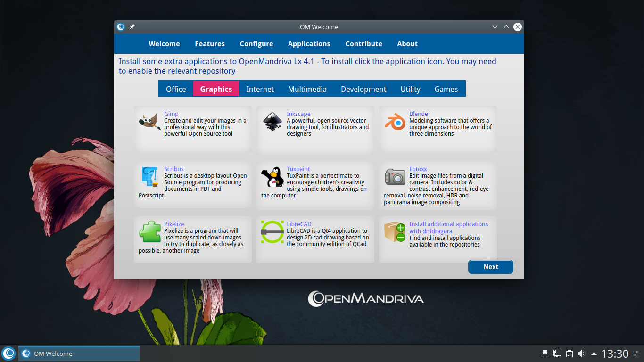
Task: Click the dnfdragora package box icon
Action: click(x=395, y=232)
